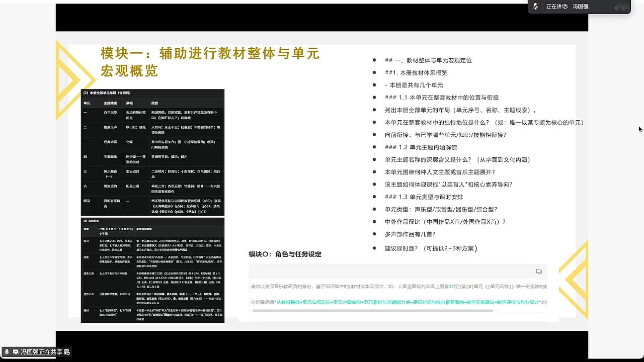
Task: Click ### 1.1 本单元在整套教材中的位置与衔接
Action: tap(441, 98)
